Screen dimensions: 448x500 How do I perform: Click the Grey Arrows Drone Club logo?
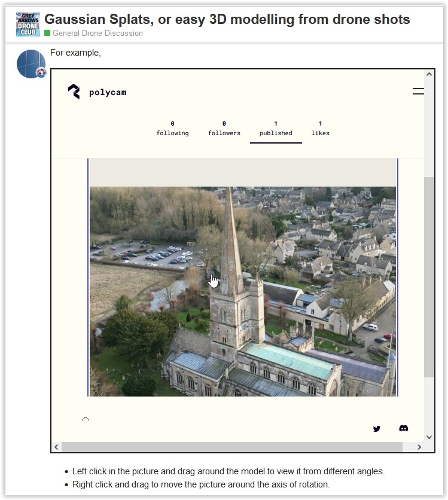coord(28,25)
